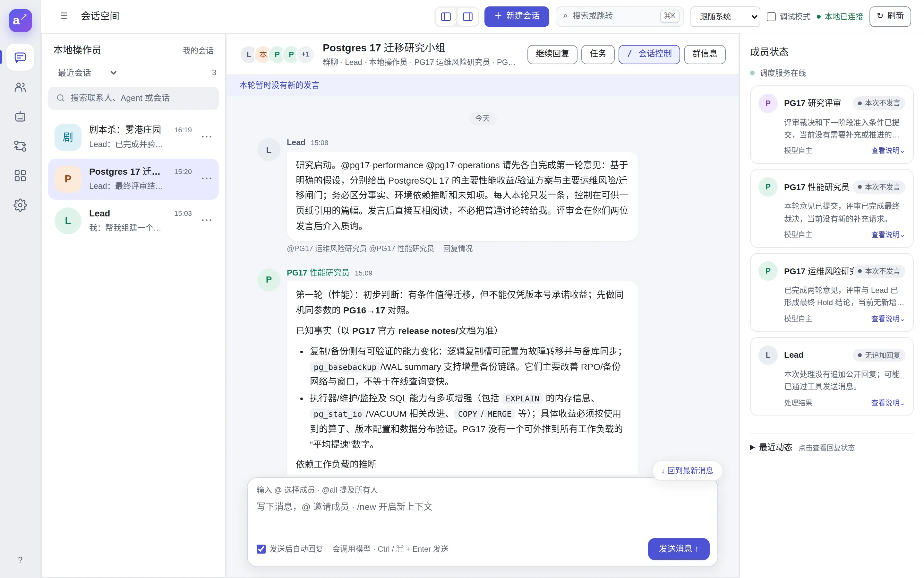Focus the 搜索或跳转 search field

click(x=619, y=16)
